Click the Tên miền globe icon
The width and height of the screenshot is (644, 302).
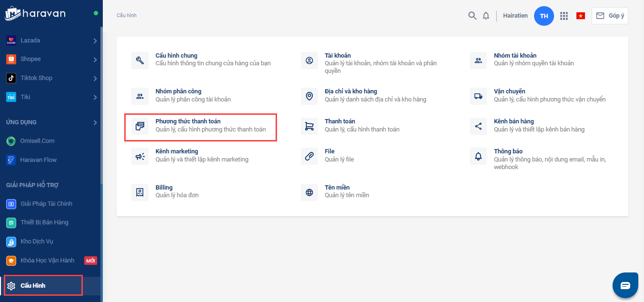click(x=309, y=192)
